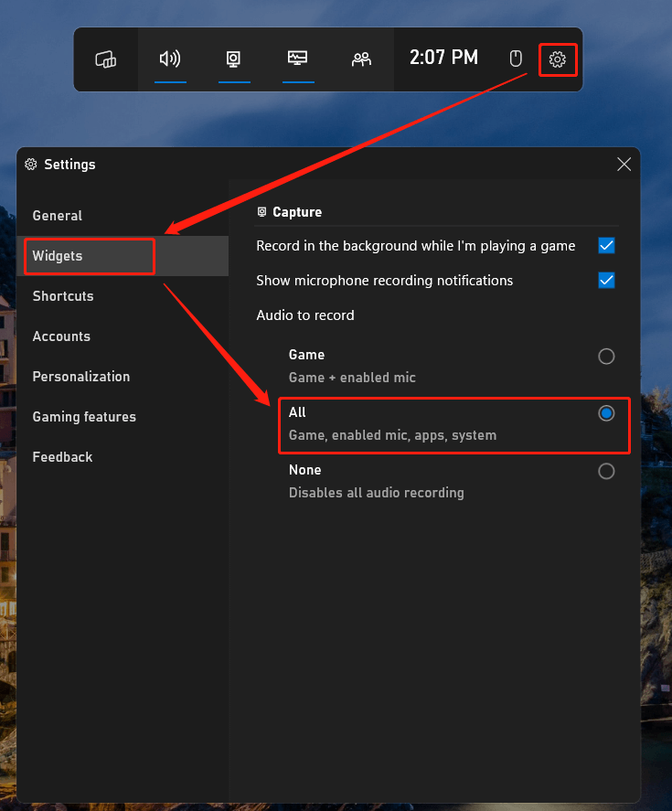Open the Feedback tab
The image size is (672, 811).
coord(123,457)
